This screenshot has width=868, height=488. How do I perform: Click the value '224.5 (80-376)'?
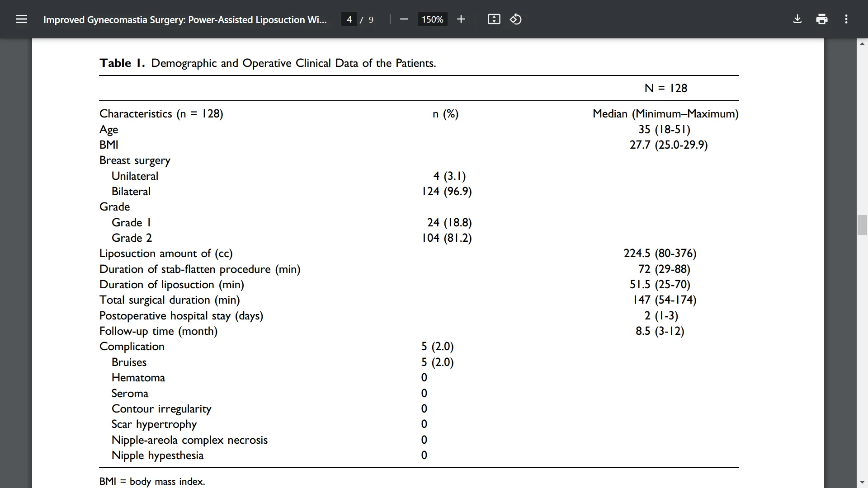(x=660, y=253)
